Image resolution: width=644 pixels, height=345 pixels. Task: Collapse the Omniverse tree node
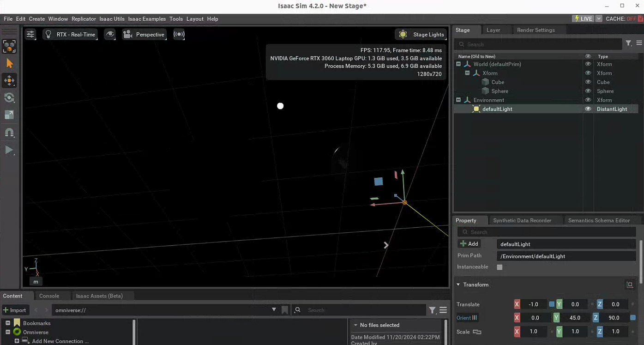(8, 332)
